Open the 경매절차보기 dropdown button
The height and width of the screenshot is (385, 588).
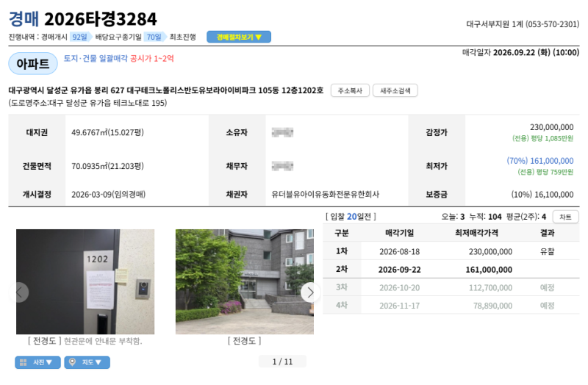coord(238,37)
